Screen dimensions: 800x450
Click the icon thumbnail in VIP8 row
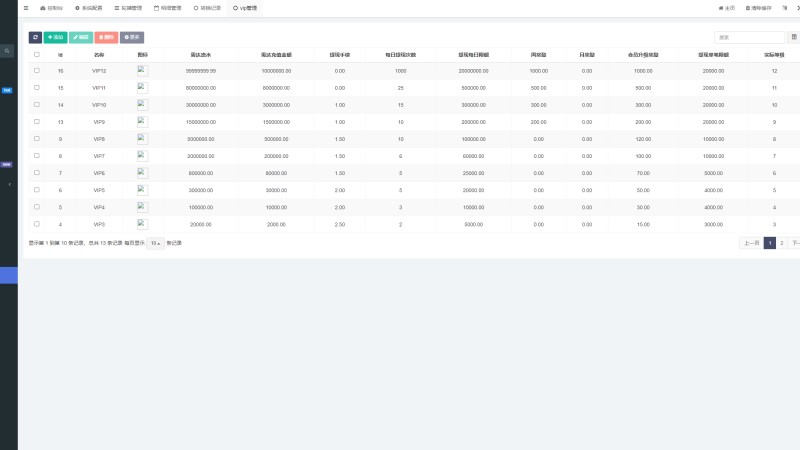[142, 139]
